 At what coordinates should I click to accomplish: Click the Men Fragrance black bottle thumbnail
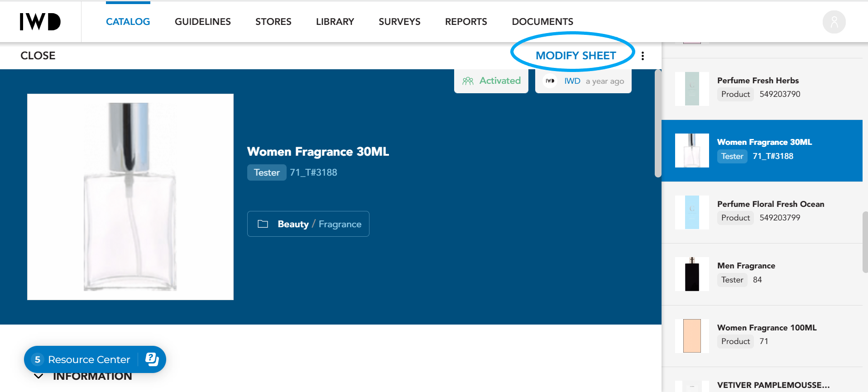pos(692,274)
